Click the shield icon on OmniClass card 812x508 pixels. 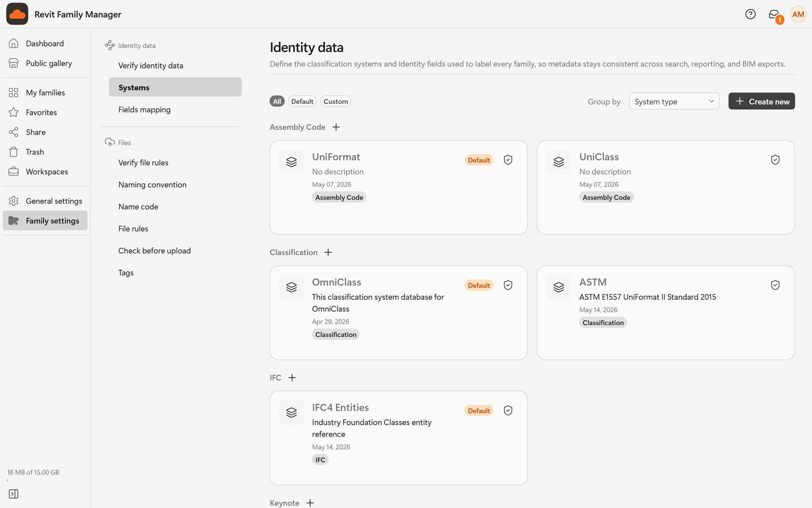508,285
